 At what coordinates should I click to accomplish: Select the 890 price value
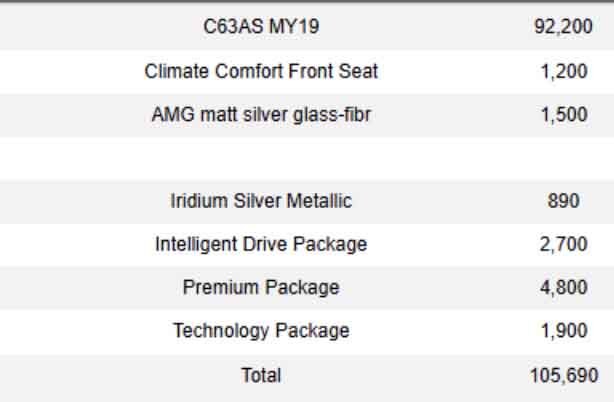(564, 201)
